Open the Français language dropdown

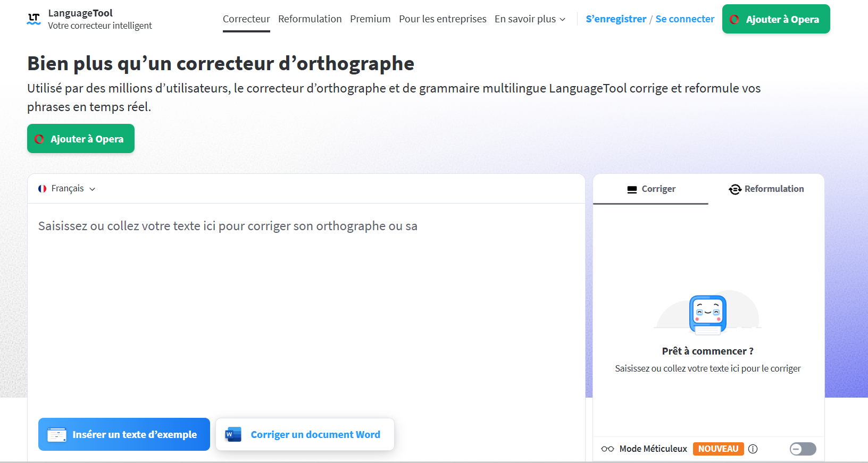[67, 189]
